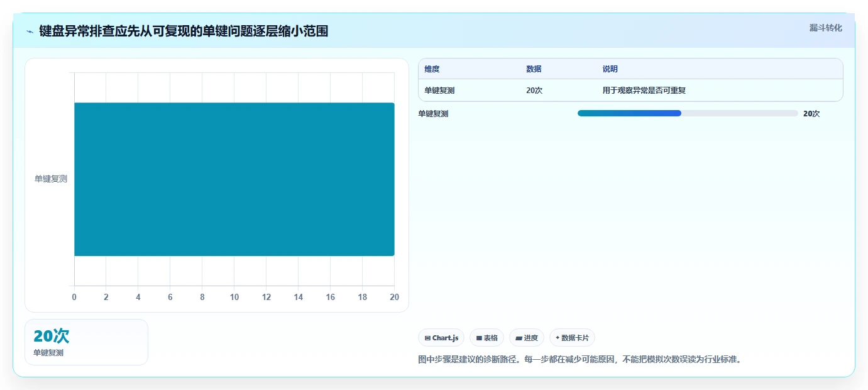Select the 数据卡片 chip

(x=572, y=338)
